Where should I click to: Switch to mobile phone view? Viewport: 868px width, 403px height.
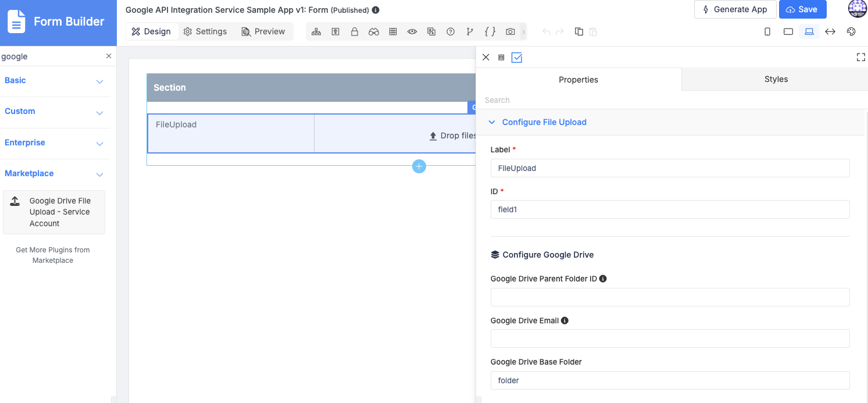[x=767, y=32]
